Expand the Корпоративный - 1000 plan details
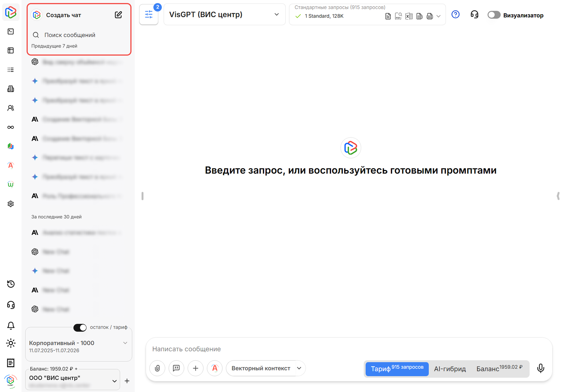The width and height of the screenshot is (566, 392). (126, 343)
